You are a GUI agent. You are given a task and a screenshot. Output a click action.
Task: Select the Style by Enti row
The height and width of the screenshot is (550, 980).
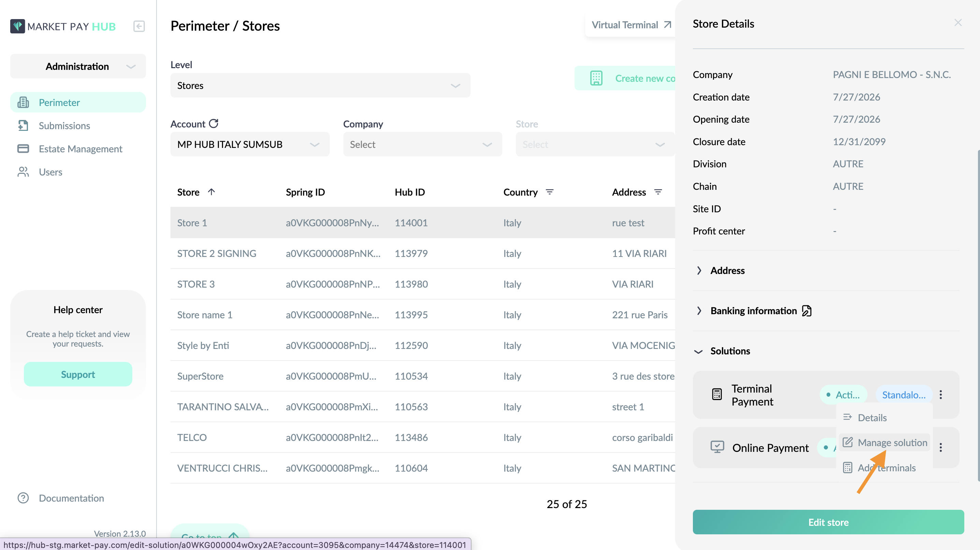423,345
